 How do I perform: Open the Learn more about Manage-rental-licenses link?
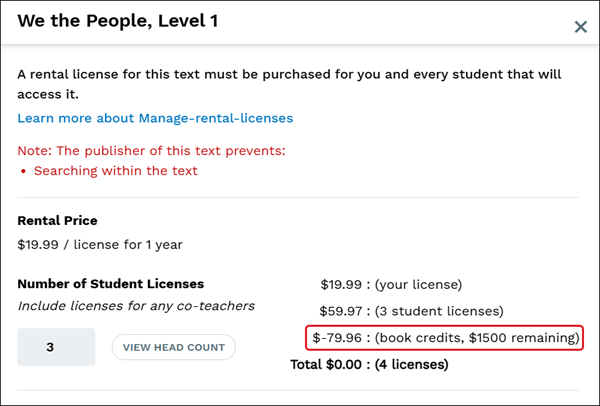[155, 118]
